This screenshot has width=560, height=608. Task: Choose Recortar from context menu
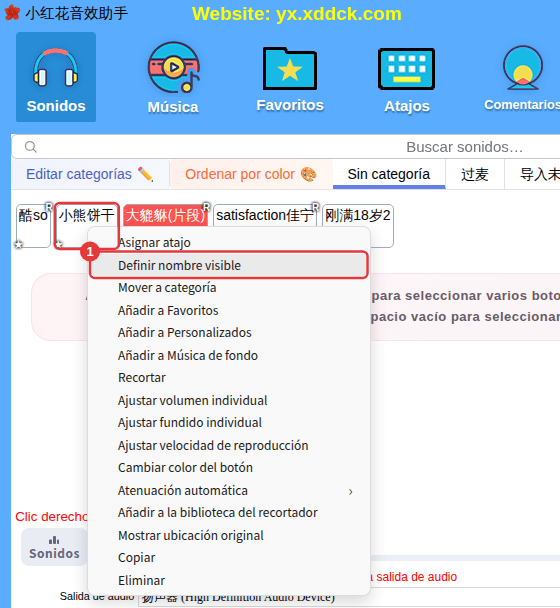click(229, 378)
